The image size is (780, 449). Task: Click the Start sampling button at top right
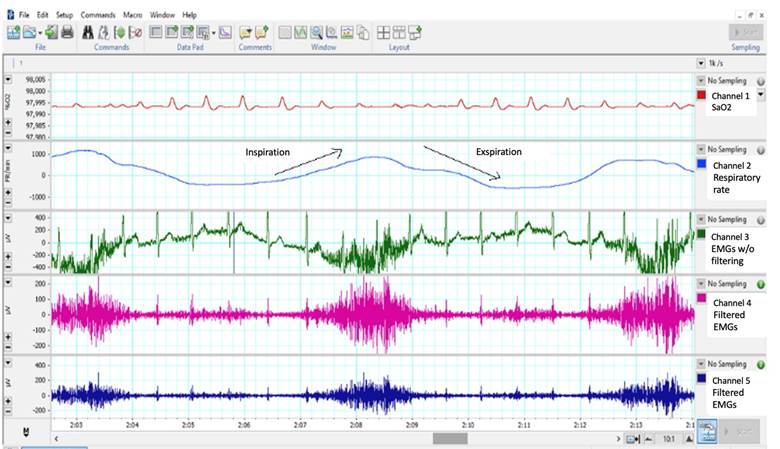pos(747,32)
